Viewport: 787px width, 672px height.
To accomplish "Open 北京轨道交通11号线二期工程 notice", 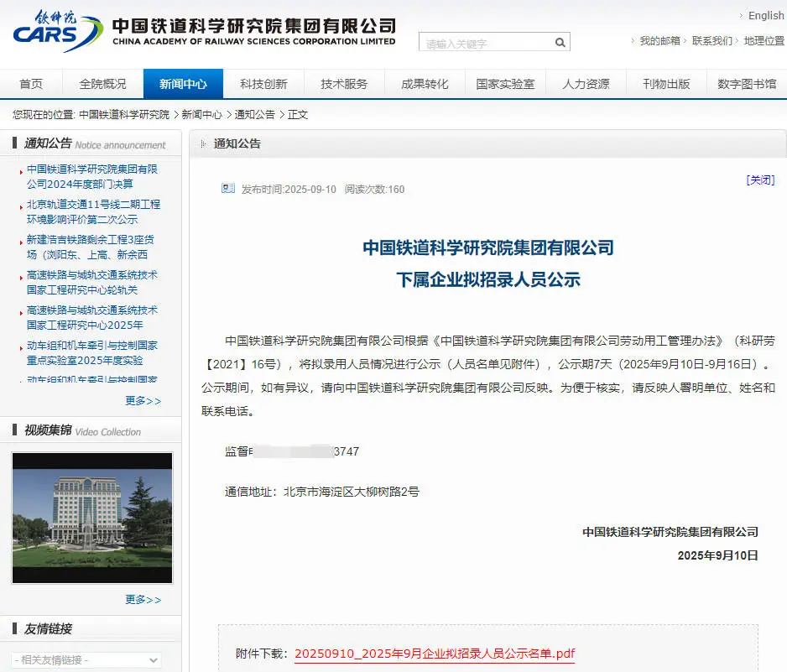I will click(93, 211).
